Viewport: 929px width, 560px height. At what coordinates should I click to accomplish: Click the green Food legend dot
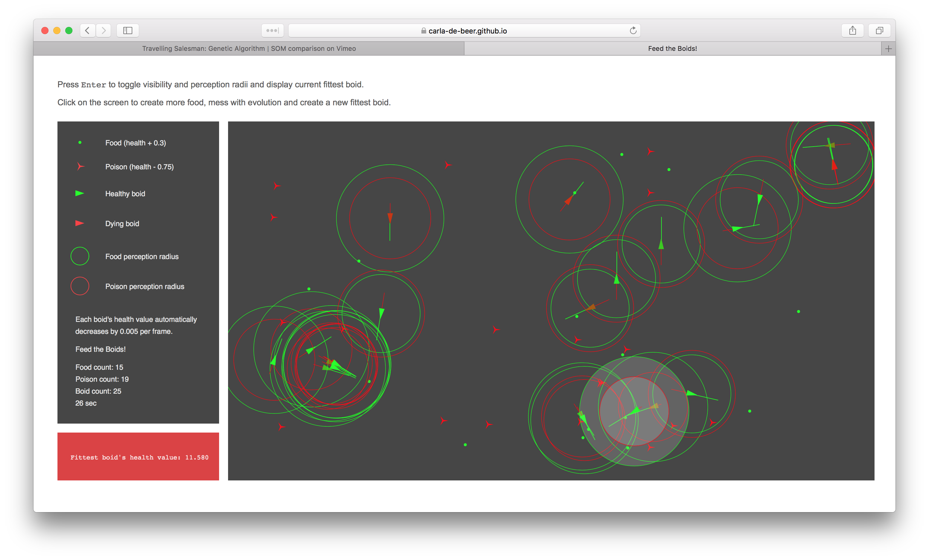coord(80,142)
